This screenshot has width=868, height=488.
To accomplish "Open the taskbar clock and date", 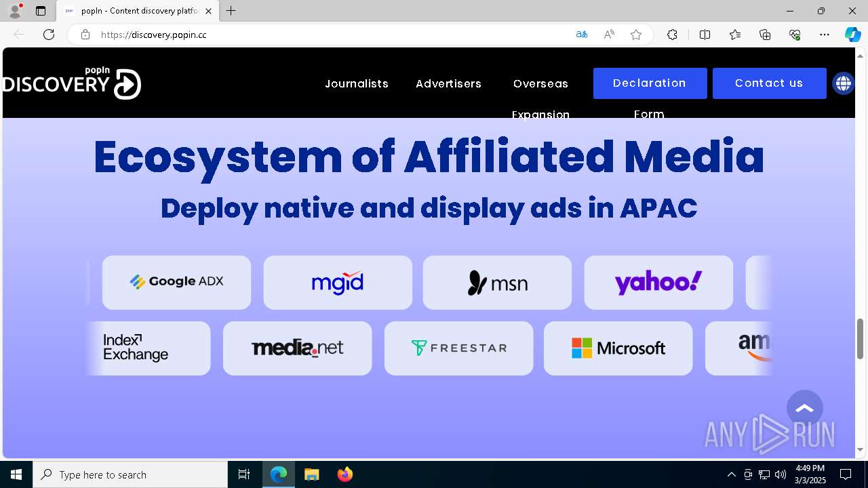I will (x=810, y=474).
